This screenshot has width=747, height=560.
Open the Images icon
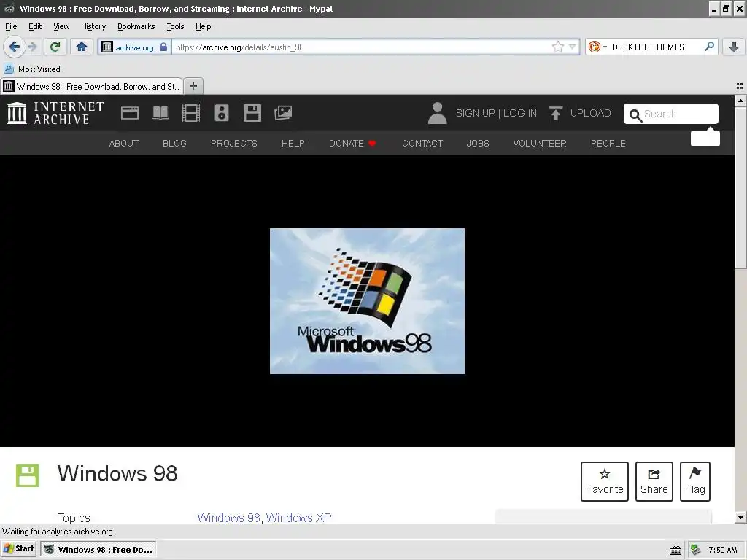pos(283,113)
